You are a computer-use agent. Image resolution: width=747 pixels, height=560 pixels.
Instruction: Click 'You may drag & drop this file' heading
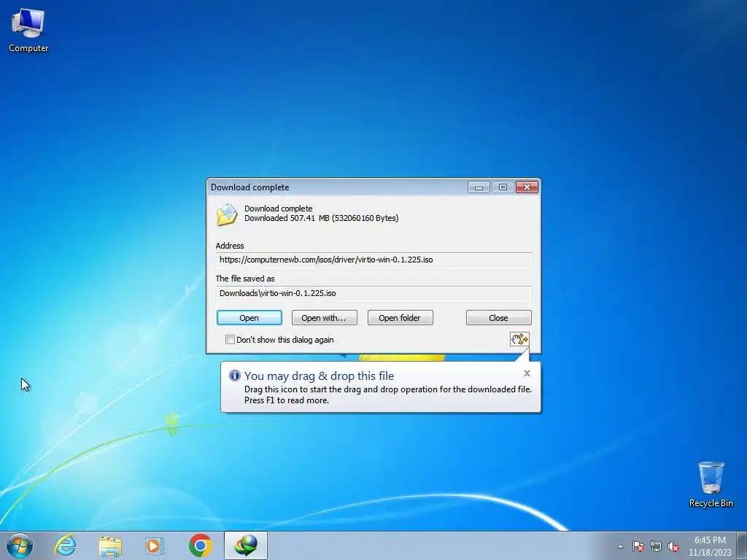tap(320, 376)
